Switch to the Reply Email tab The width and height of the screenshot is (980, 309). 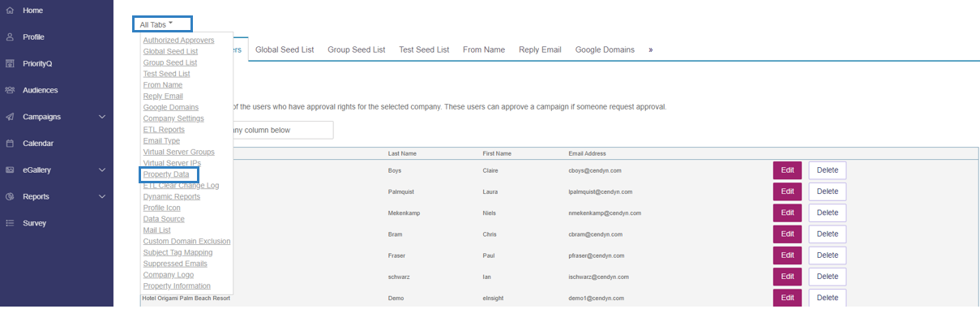[540, 49]
